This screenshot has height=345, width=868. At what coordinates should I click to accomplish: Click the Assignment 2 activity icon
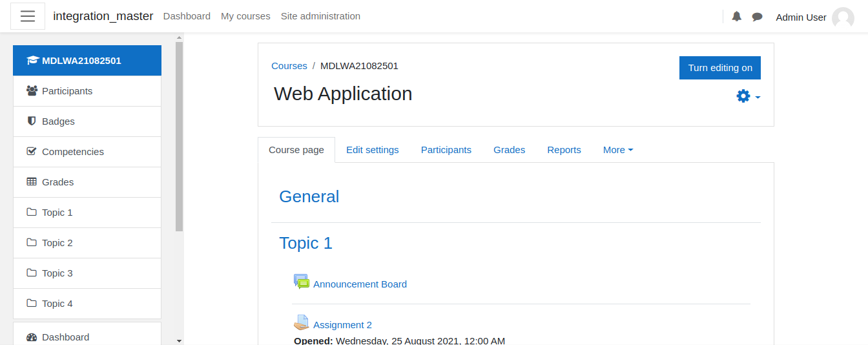tap(302, 322)
